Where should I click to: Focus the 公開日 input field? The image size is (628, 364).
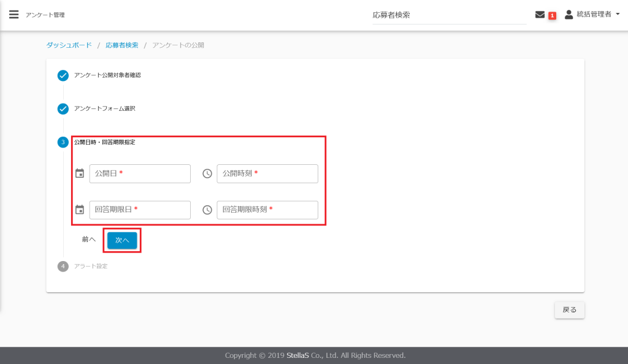(140, 173)
